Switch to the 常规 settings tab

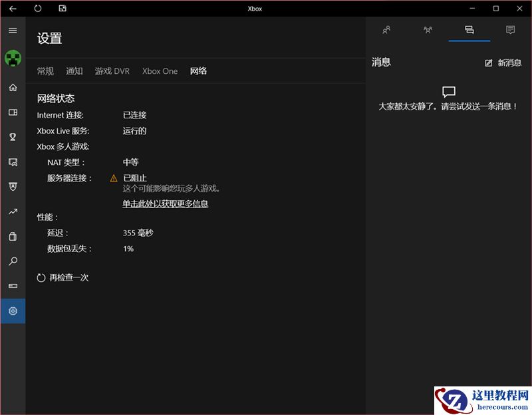(x=45, y=70)
